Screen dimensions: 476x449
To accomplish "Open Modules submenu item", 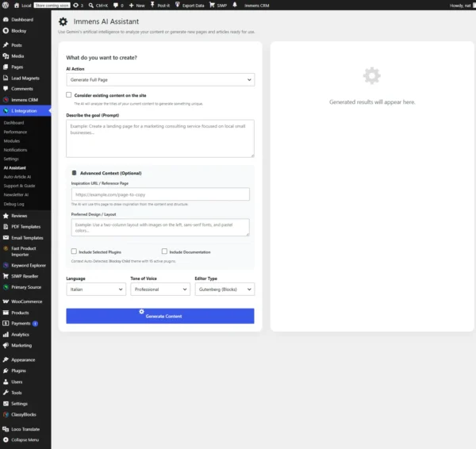I will pos(12,141).
